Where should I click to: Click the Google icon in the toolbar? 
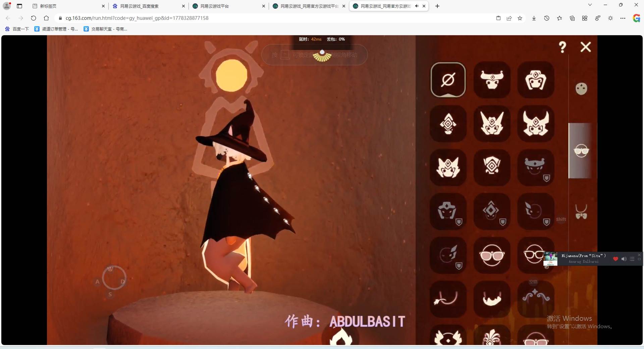click(636, 18)
